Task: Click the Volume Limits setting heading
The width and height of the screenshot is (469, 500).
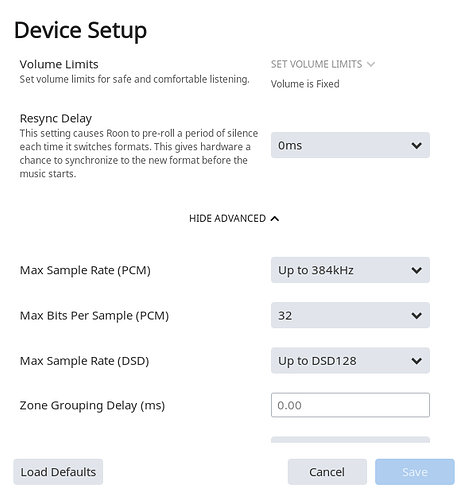Action: [x=59, y=64]
